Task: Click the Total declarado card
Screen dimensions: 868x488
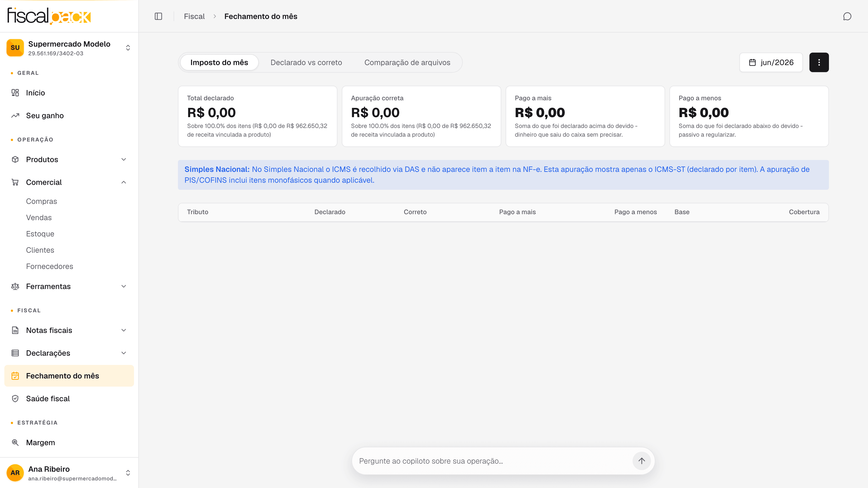Action: click(257, 116)
